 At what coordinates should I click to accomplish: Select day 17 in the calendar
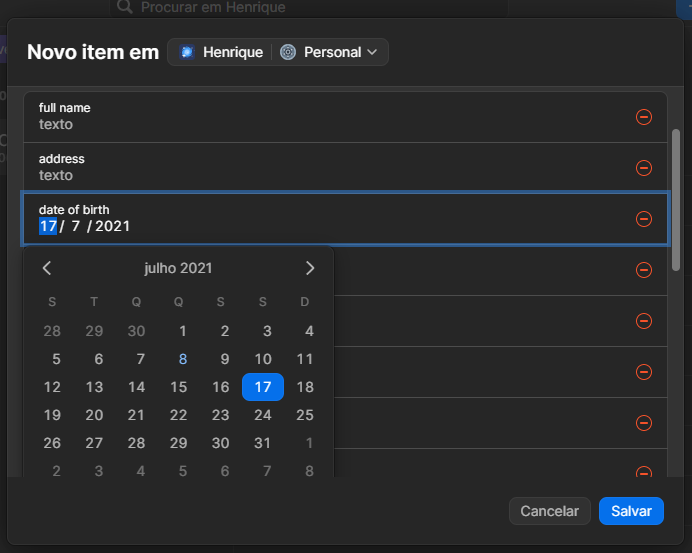pos(263,387)
